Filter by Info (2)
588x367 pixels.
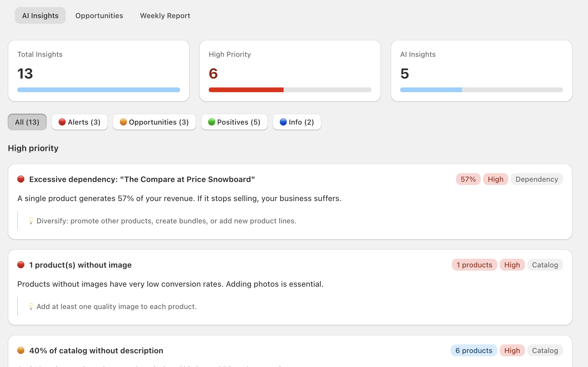[x=297, y=122]
